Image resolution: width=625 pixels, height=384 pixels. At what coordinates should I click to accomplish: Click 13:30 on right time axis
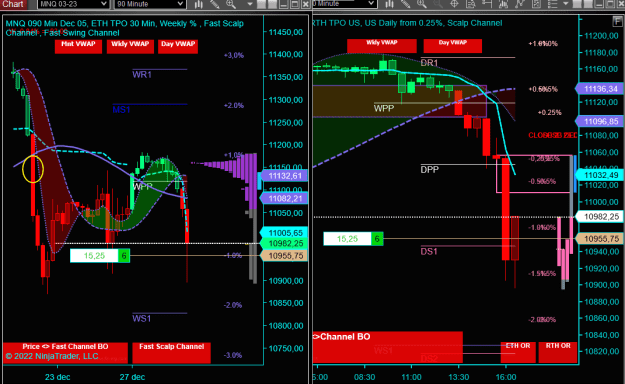click(458, 377)
